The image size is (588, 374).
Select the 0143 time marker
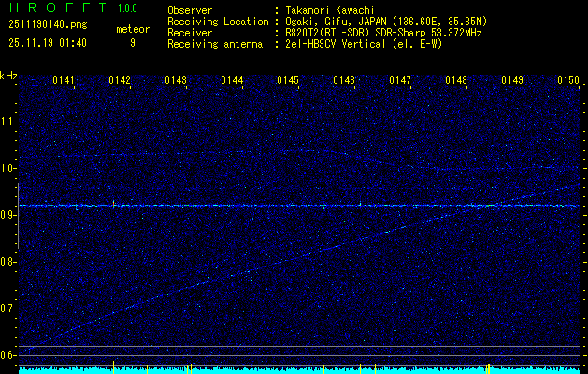[x=176, y=81]
